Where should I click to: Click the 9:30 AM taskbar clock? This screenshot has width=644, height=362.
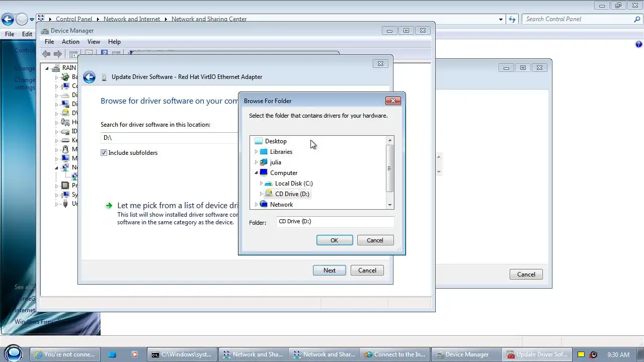(618, 354)
